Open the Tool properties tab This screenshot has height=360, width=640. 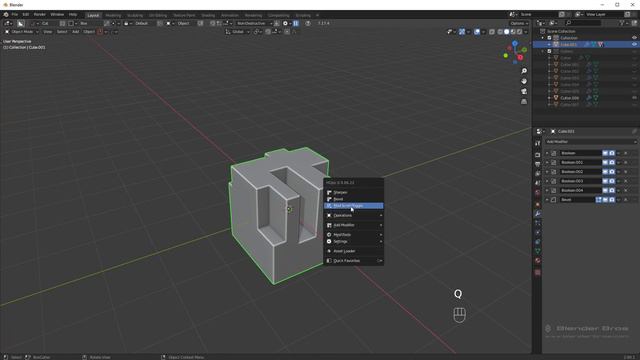[538, 144]
